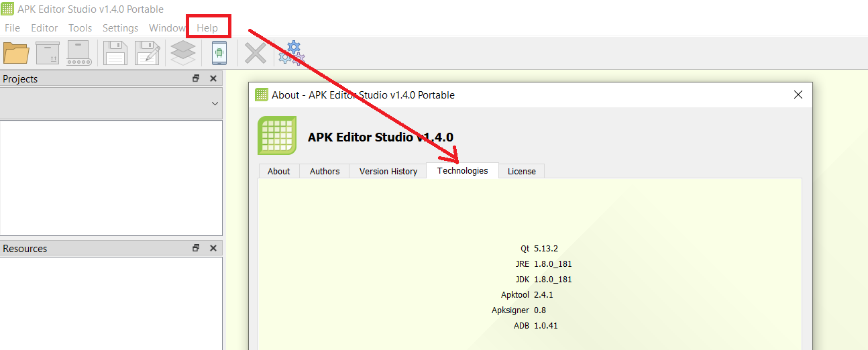Click the Install APK conveyor box icon
This screenshot has width=868, height=350.
(78, 53)
